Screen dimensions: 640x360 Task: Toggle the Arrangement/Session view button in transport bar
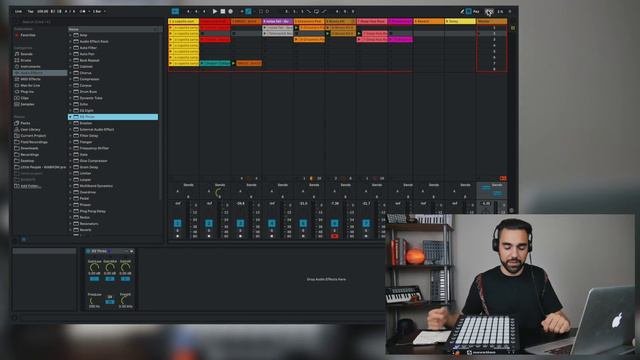[x=175, y=11]
